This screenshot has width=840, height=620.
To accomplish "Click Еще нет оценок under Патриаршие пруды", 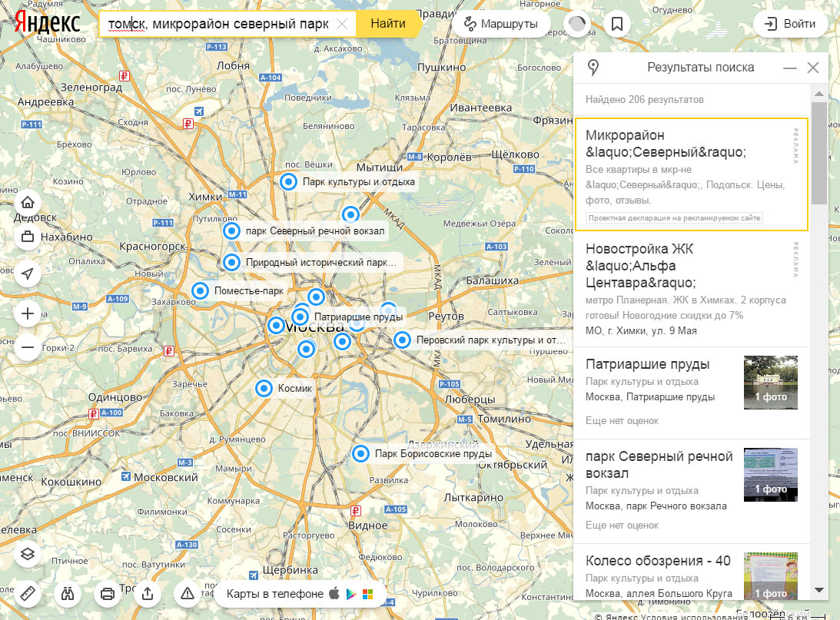I will click(x=622, y=421).
